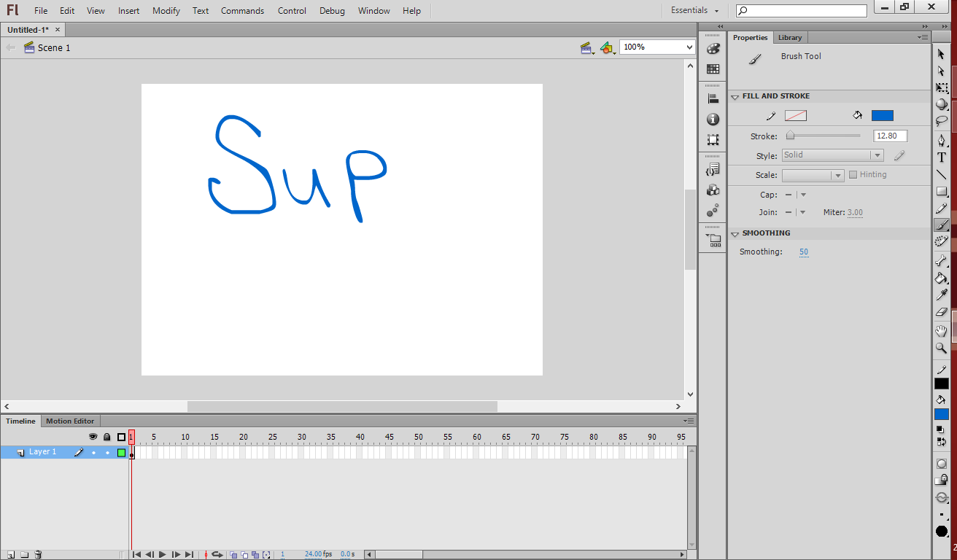Select the Eraser tool
957x560 pixels.
(x=942, y=312)
